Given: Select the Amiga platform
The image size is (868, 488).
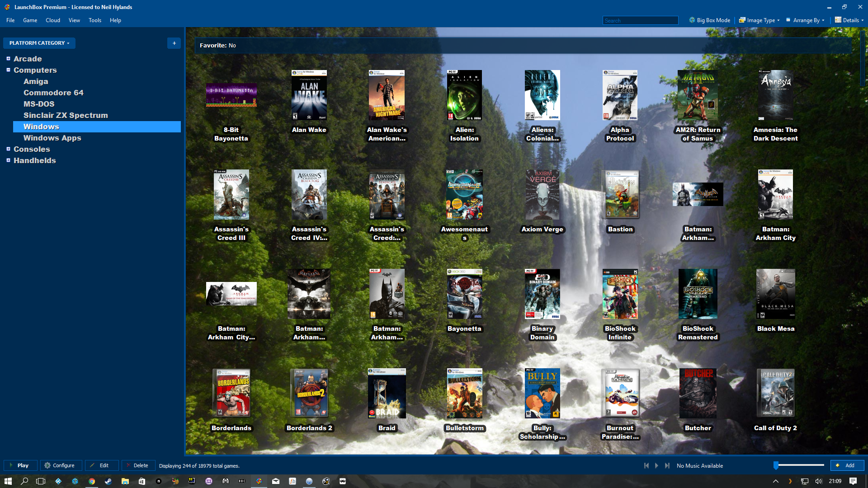Looking at the screenshot, I should tap(36, 81).
